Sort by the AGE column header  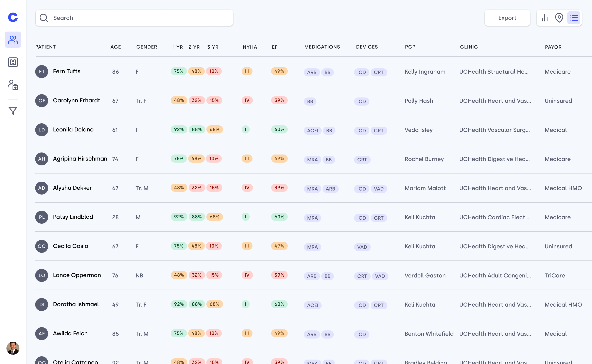pos(116,47)
